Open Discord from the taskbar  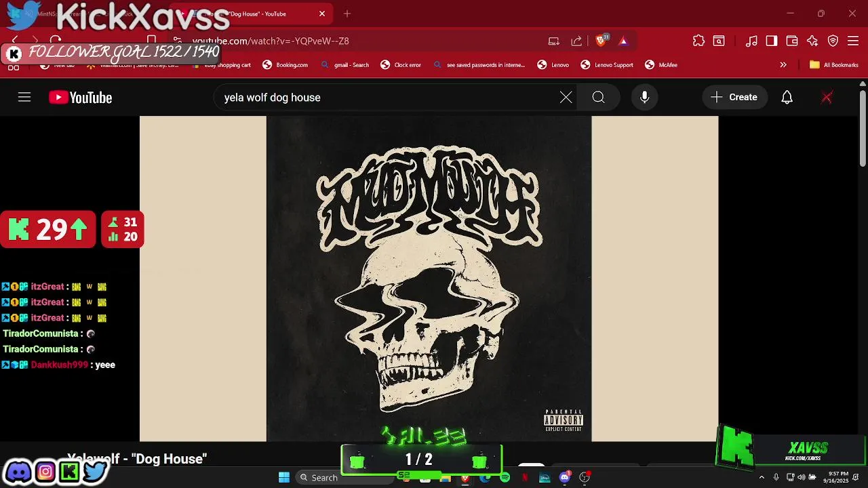[x=564, y=478]
